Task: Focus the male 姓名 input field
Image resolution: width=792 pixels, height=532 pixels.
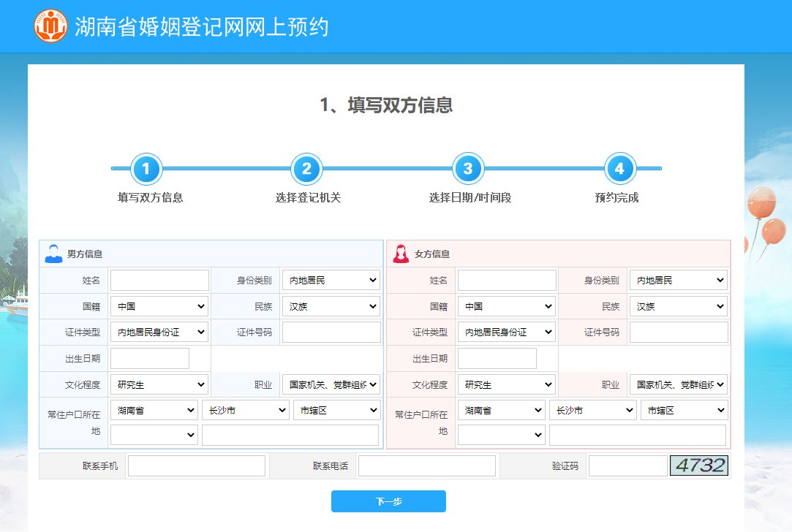Action: click(x=159, y=280)
